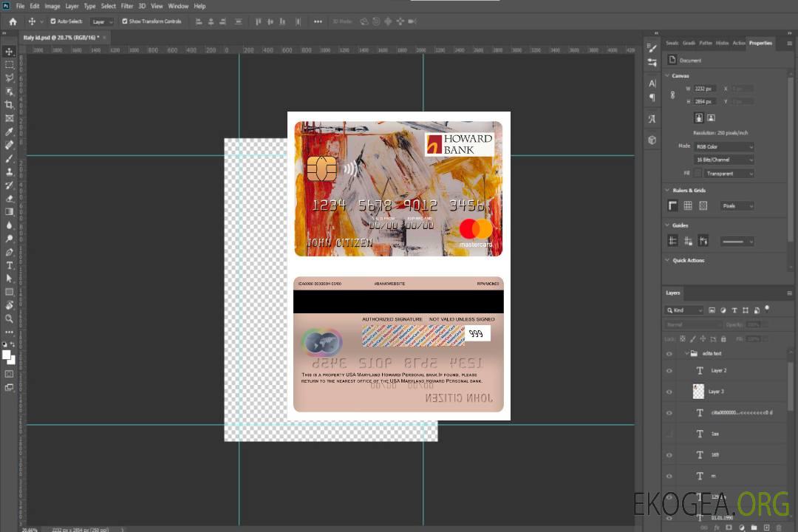Viewport: 798px width, 532px height.
Task: Select the Horizontal Type tool
Action: point(10,265)
